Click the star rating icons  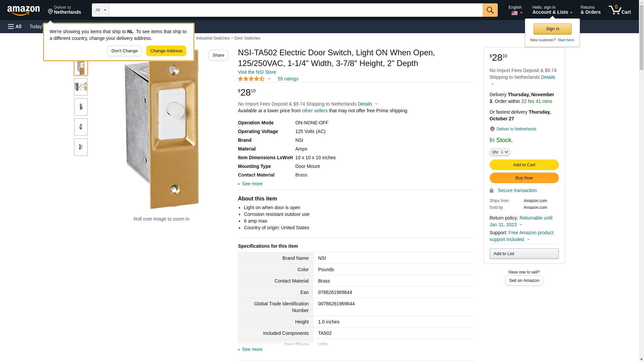(x=251, y=79)
